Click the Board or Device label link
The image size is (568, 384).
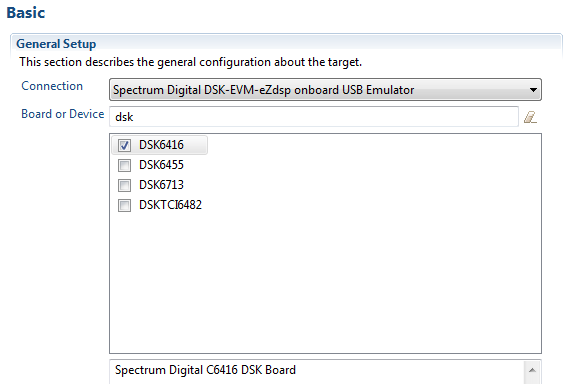[x=63, y=114]
